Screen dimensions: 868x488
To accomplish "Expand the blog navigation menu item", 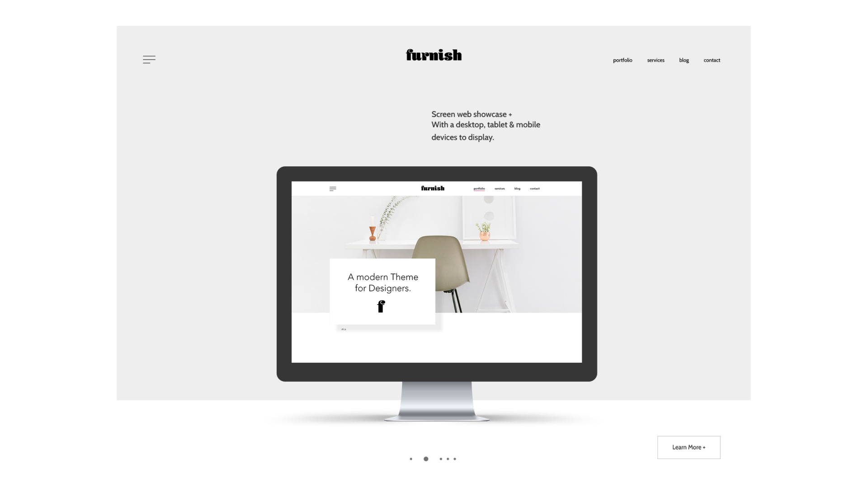I will click(684, 60).
